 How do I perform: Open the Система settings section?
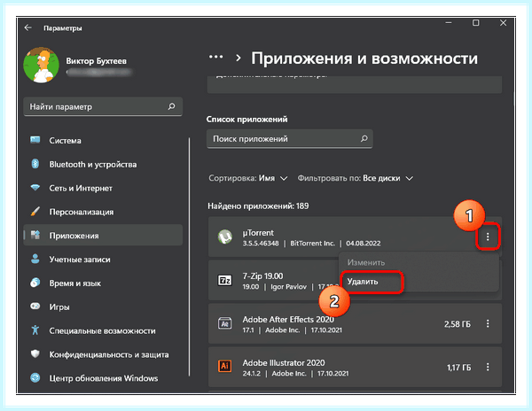click(103, 140)
